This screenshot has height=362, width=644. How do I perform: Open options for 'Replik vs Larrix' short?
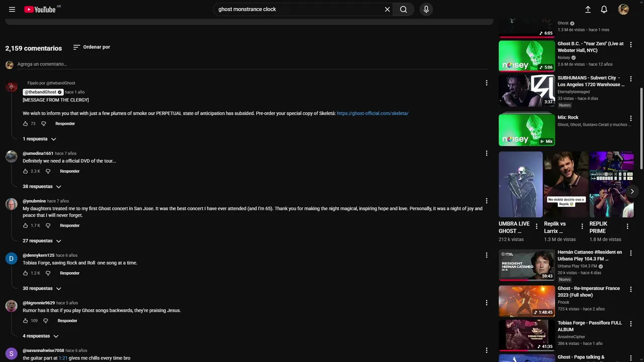coord(582,226)
